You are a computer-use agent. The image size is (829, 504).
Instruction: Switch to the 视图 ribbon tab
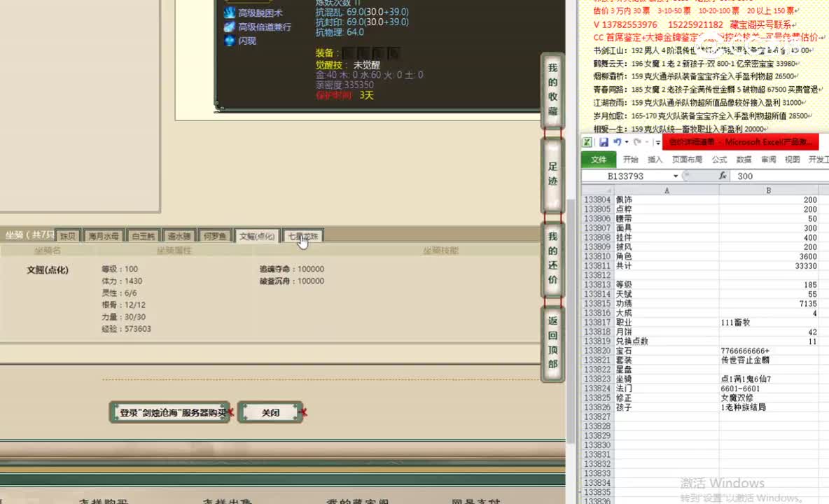coord(792,160)
